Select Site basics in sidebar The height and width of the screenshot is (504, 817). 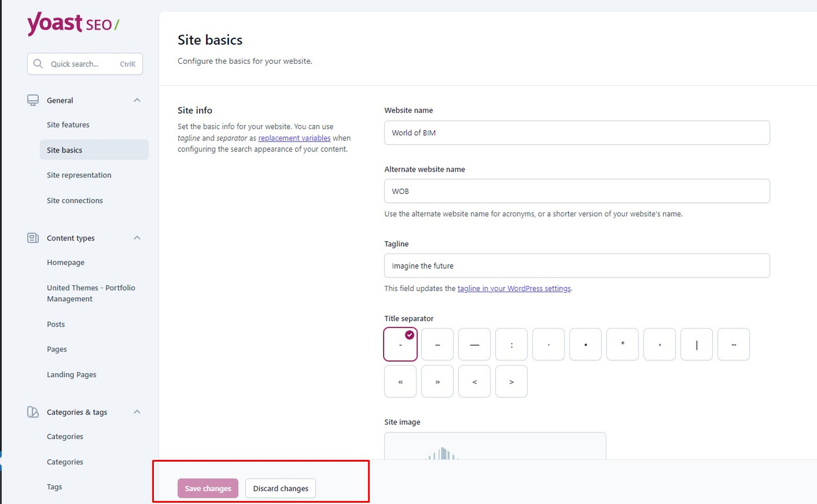click(94, 150)
